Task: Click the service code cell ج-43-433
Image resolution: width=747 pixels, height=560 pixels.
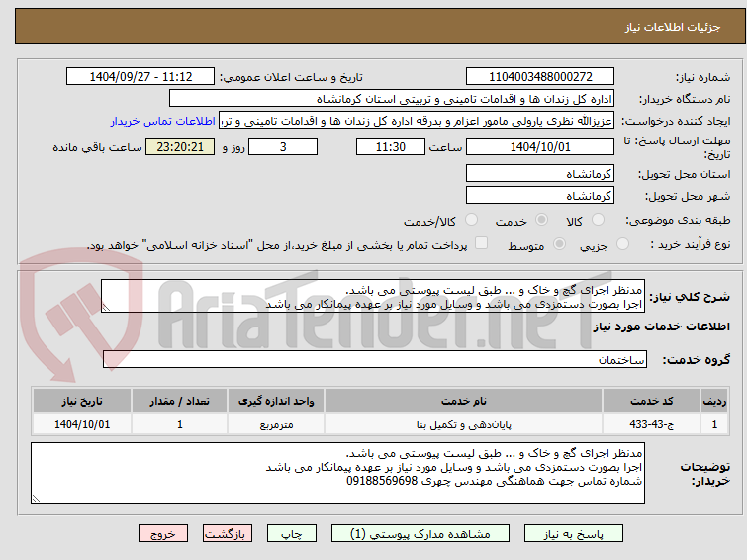Action: (651, 424)
